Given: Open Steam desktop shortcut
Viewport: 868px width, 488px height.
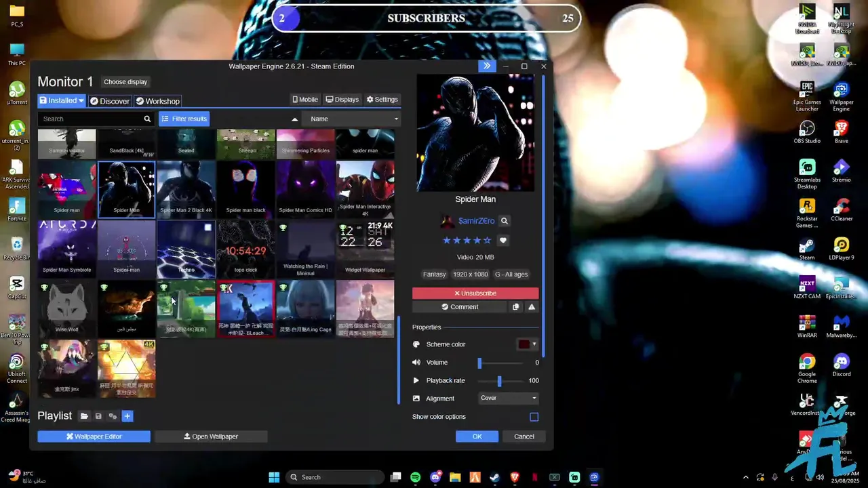Looking at the screenshot, I should click(807, 249).
